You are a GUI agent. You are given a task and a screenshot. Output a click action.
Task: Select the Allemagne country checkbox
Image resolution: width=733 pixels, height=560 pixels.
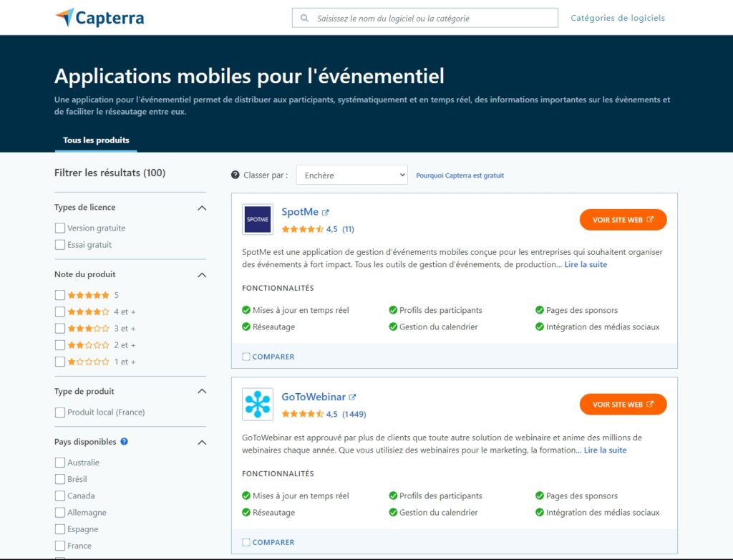point(60,512)
